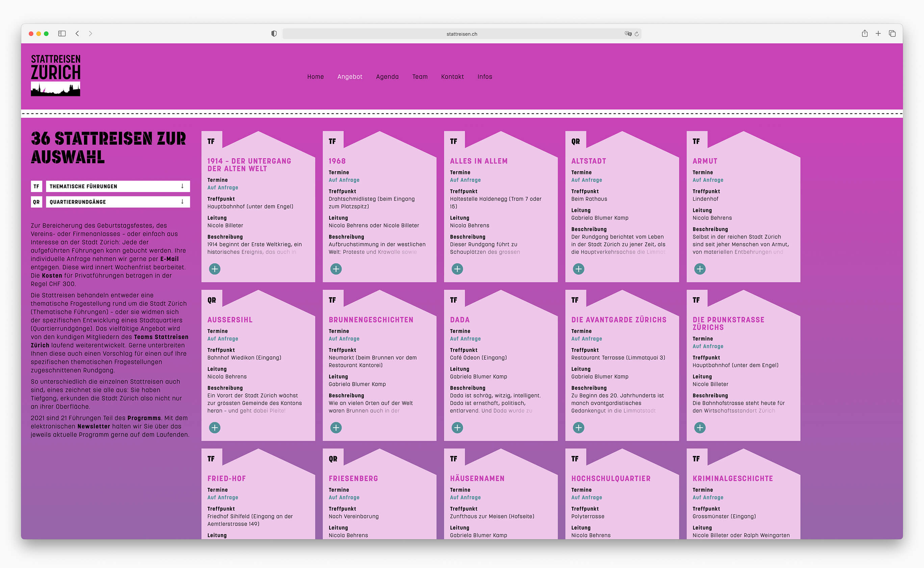This screenshot has height=568, width=924.
Task: Click 'Café Odeon (Eingang)' on the Dada card
Action: coord(478,358)
